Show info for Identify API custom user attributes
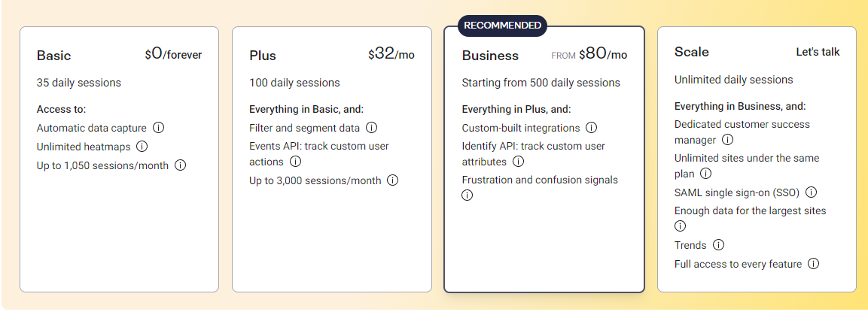Image resolution: width=868 pixels, height=327 pixels. coord(518,162)
